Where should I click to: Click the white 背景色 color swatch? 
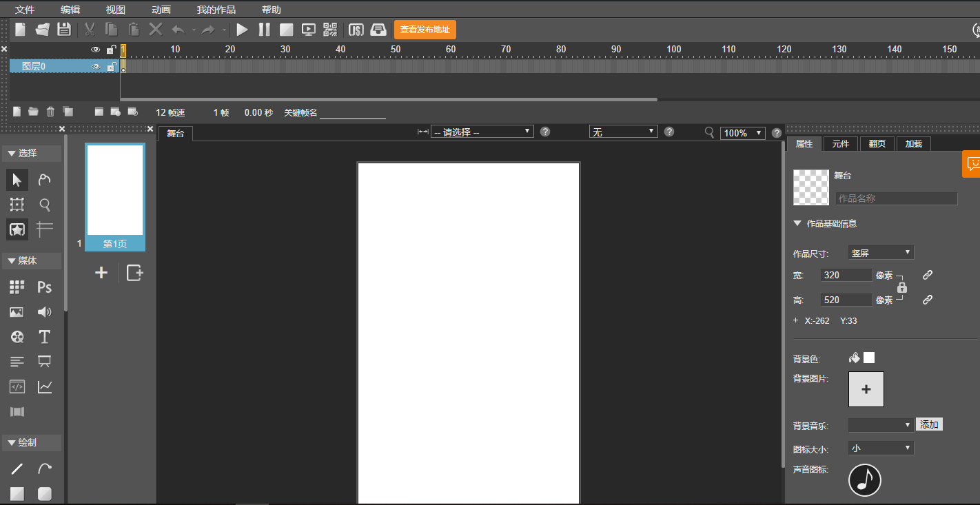pyautogui.click(x=869, y=358)
